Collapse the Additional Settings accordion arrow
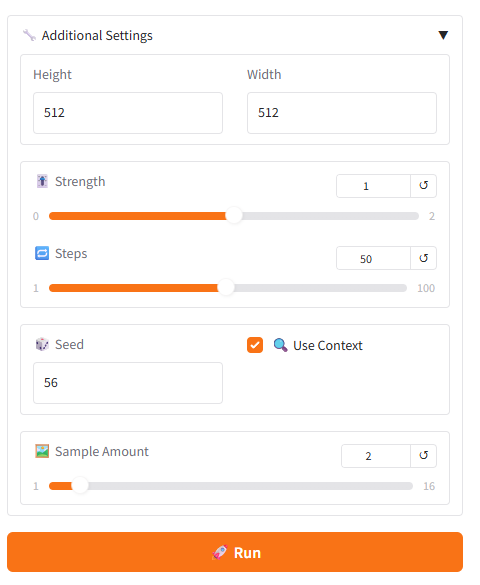480x585 pixels. [x=443, y=35]
